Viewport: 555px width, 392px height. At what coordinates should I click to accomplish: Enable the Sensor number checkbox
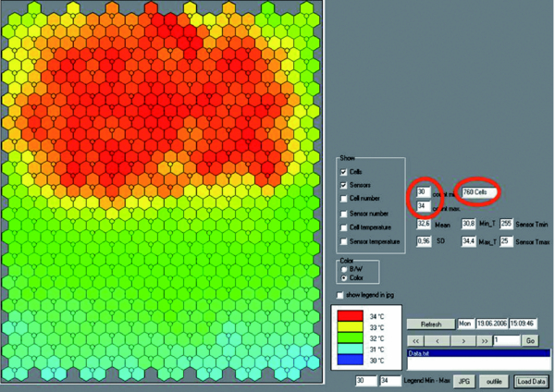click(343, 214)
